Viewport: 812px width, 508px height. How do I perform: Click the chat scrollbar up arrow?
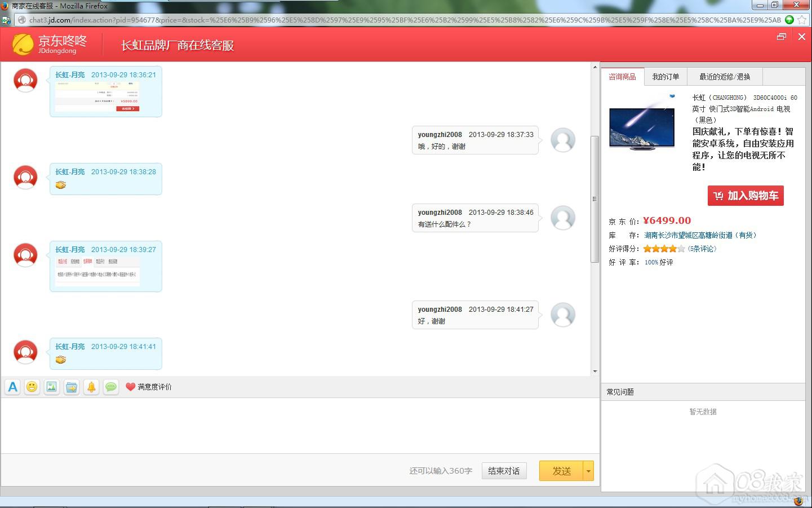(x=595, y=67)
